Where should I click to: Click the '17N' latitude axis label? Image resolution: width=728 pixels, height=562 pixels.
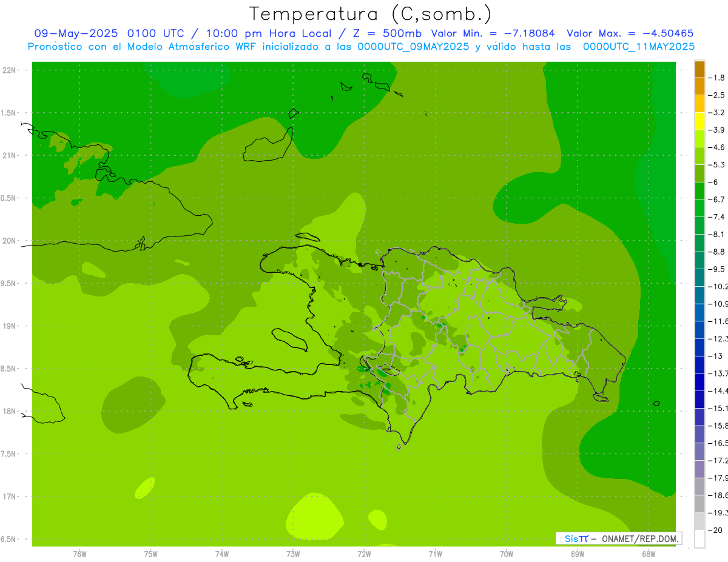[9, 497]
